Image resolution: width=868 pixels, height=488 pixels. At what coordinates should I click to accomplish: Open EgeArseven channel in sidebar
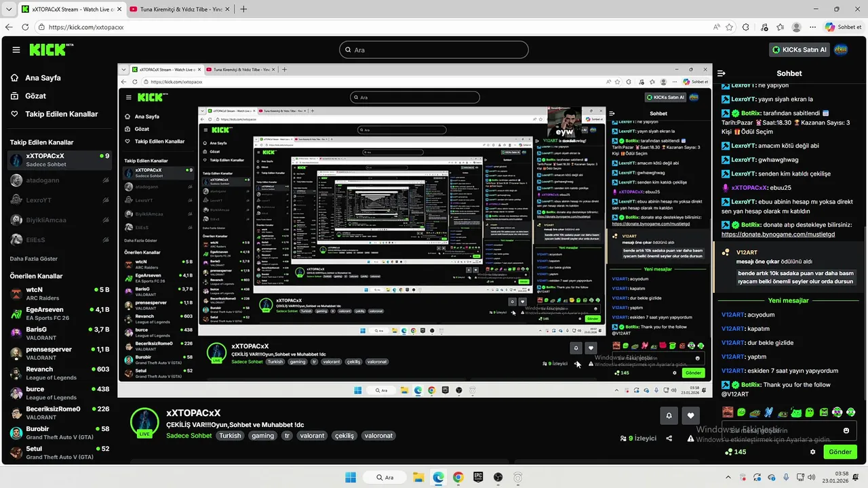click(59, 314)
